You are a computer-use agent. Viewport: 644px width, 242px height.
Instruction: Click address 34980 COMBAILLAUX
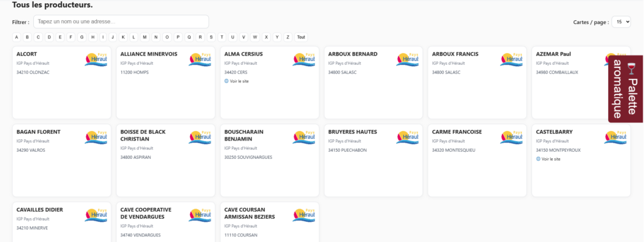557,72
